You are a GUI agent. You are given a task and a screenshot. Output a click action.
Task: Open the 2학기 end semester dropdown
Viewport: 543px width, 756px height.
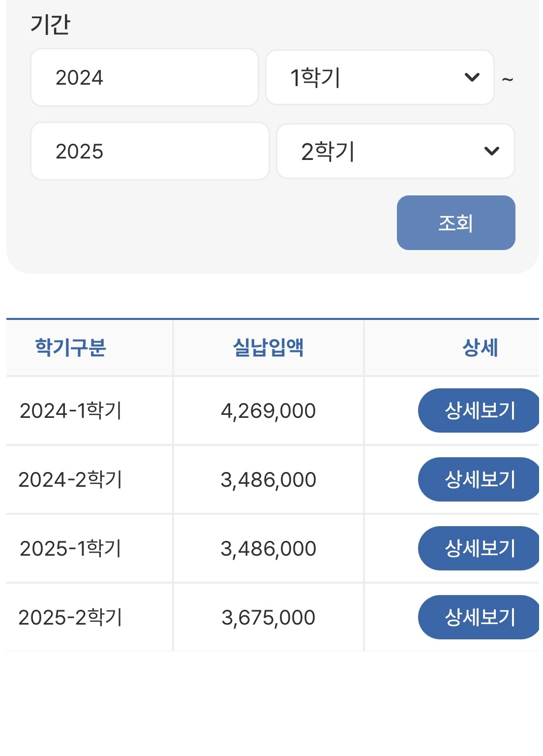[x=395, y=151]
